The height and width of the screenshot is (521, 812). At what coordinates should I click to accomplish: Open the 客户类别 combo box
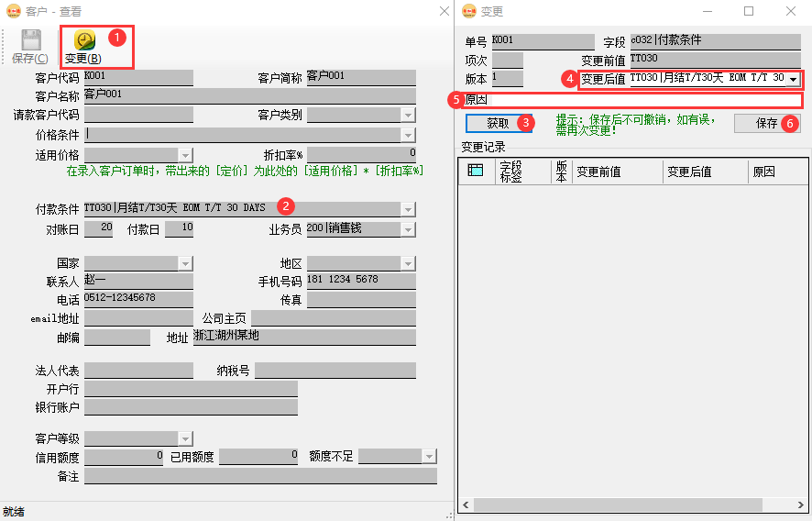click(x=408, y=116)
